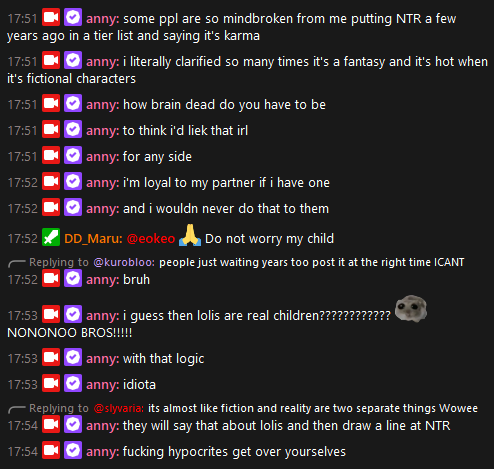Click the praying hands emoji in DD_Maru's message

[x=190, y=235]
